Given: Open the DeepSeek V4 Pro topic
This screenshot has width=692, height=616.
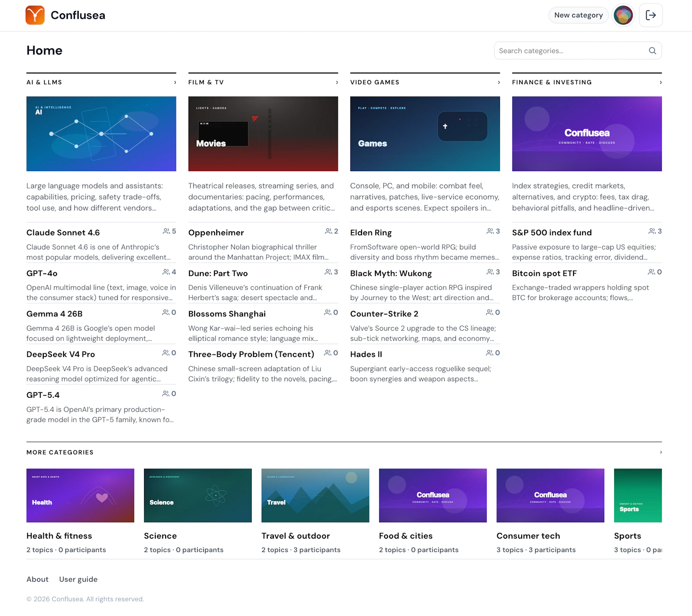Looking at the screenshot, I should pos(61,354).
